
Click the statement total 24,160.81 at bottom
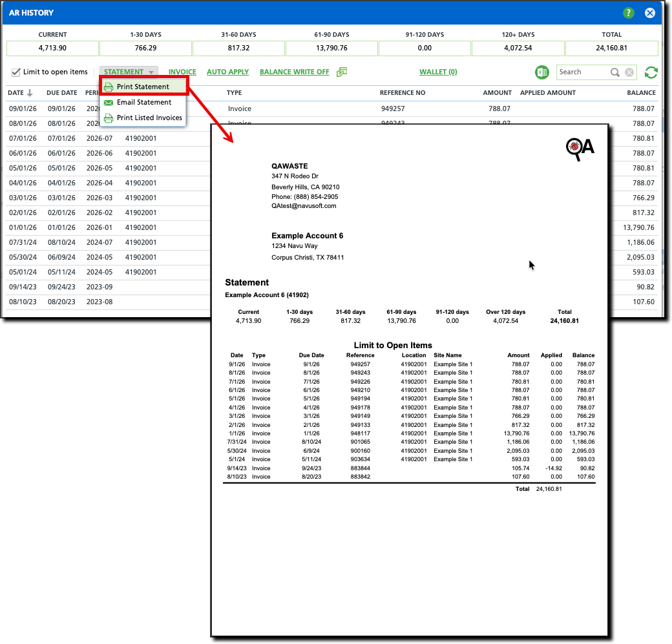[549, 489]
